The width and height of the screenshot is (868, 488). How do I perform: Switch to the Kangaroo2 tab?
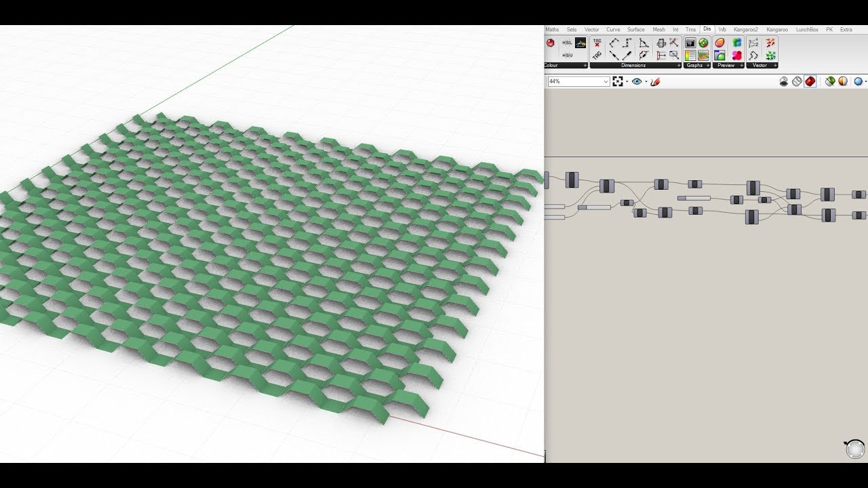point(745,30)
